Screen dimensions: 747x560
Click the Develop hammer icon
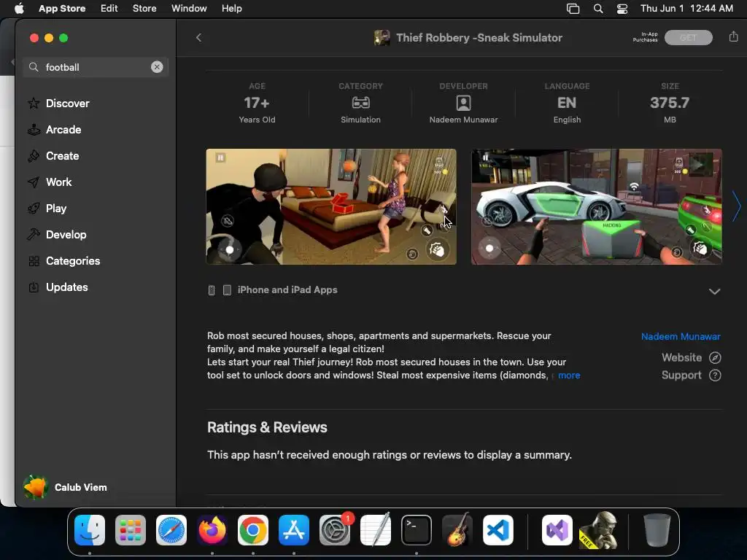pos(34,234)
